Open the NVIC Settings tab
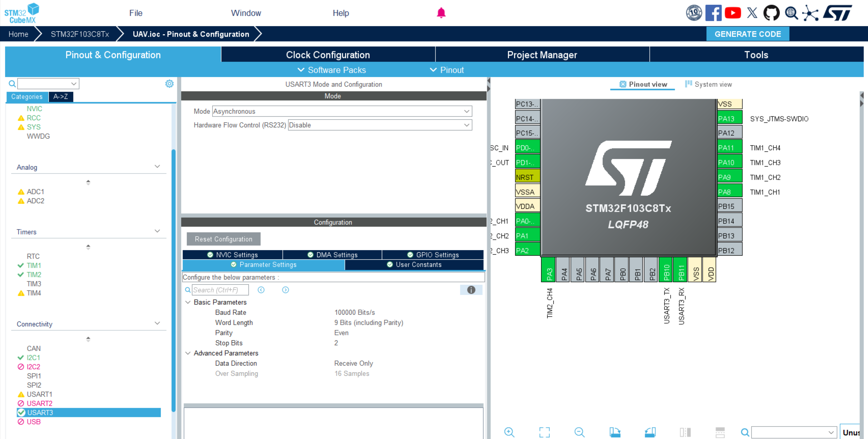 pos(233,255)
